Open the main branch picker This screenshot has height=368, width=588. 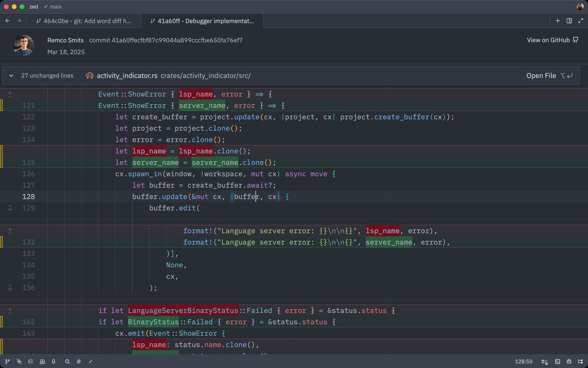pos(53,7)
